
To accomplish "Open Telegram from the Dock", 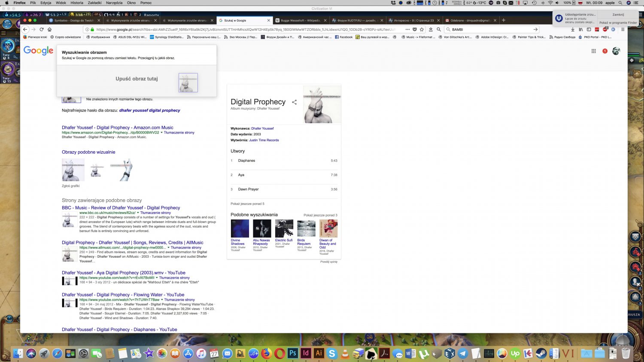I will 463,353.
